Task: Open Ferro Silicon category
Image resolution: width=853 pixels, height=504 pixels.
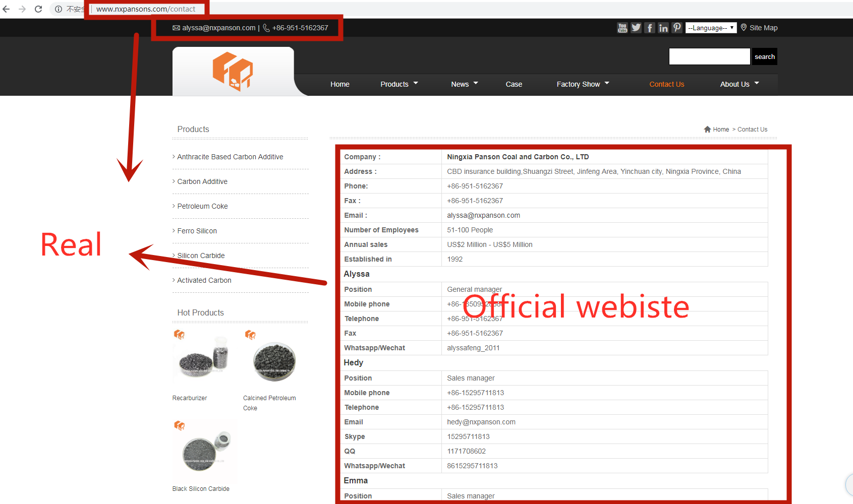Action: click(197, 231)
